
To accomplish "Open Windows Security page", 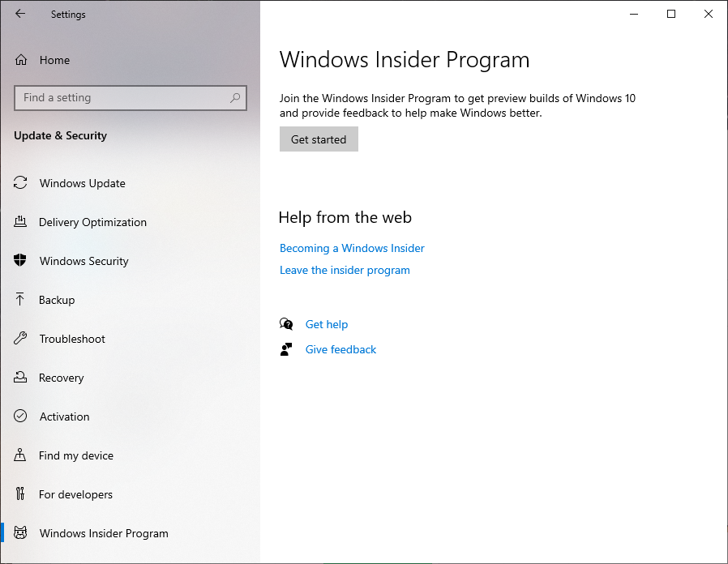I will click(84, 262).
